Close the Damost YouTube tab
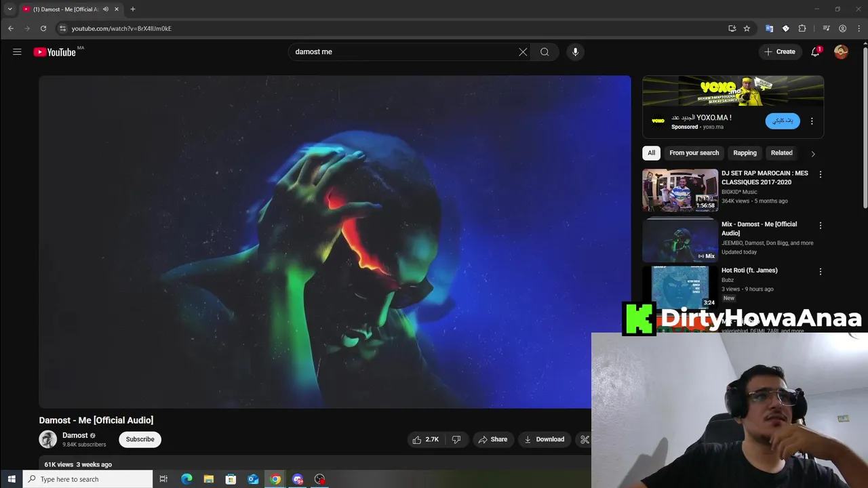The width and height of the screenshot is (868, 488). (x=117, y=9)
